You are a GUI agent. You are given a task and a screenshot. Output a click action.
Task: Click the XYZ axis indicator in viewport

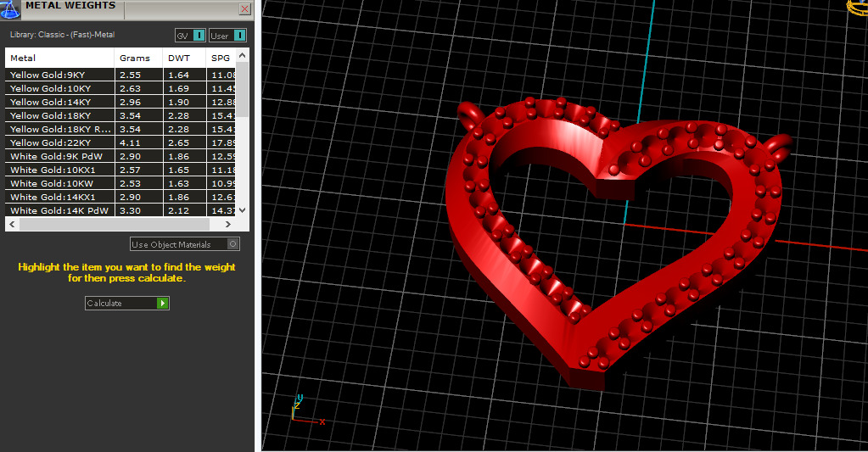pos(307,410)
